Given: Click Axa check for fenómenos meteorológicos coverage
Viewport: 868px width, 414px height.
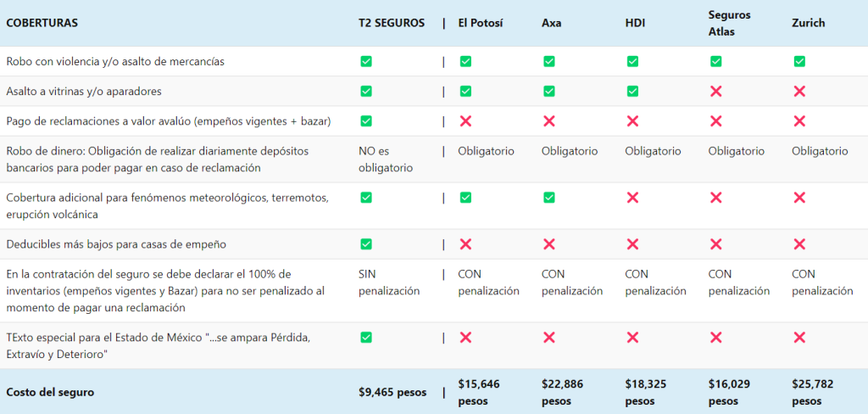Looking at the screenshot, I should (x=549, y=197).
